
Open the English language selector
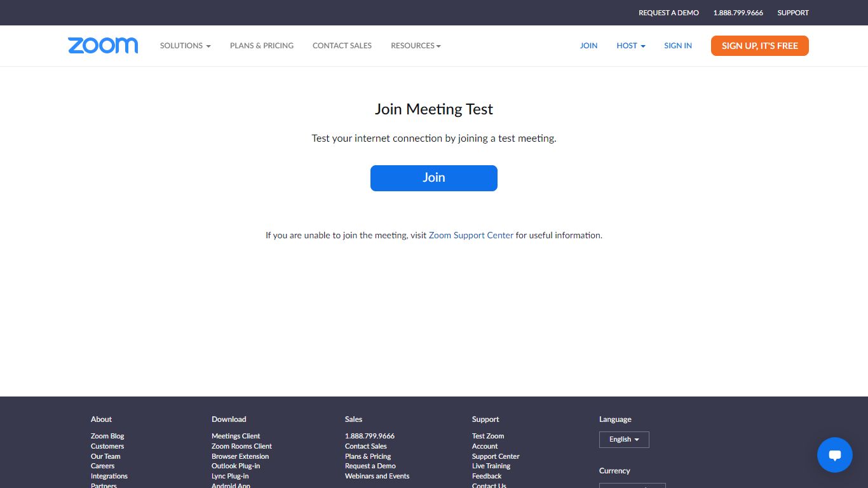click(x=624, y=440)
